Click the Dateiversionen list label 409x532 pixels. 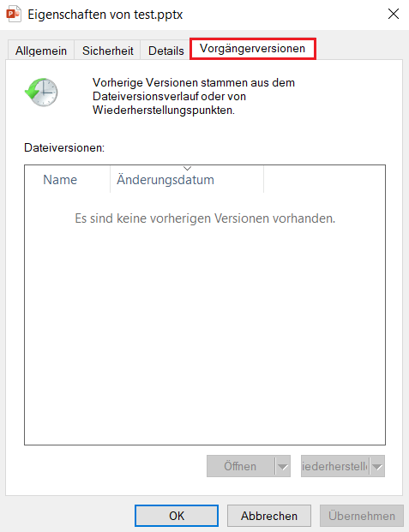click(x=64, y=148)
